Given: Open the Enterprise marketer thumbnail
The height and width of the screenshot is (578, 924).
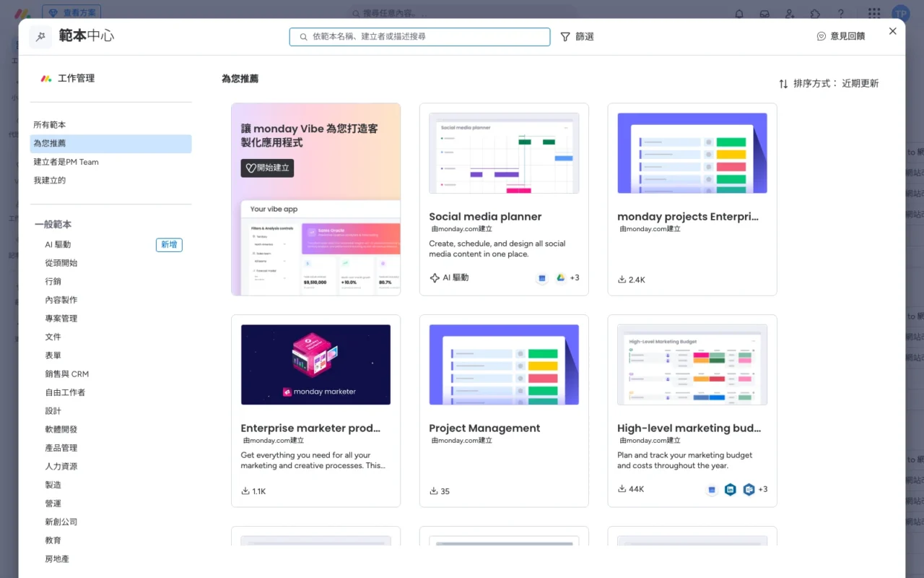Looking at the screenshot, I should [x=315, y=365].
